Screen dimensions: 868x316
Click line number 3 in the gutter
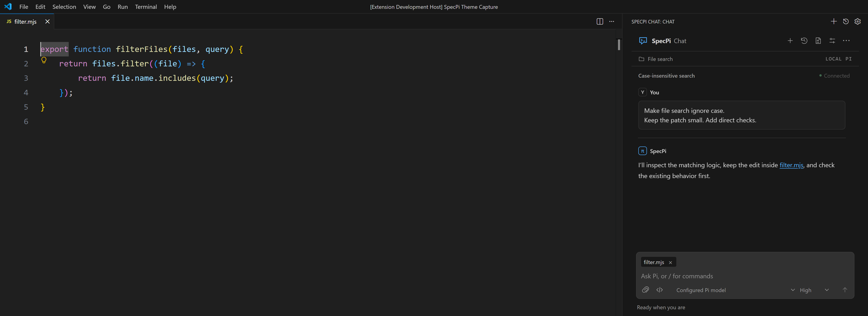pyautogui.click(x=26, y=78)
